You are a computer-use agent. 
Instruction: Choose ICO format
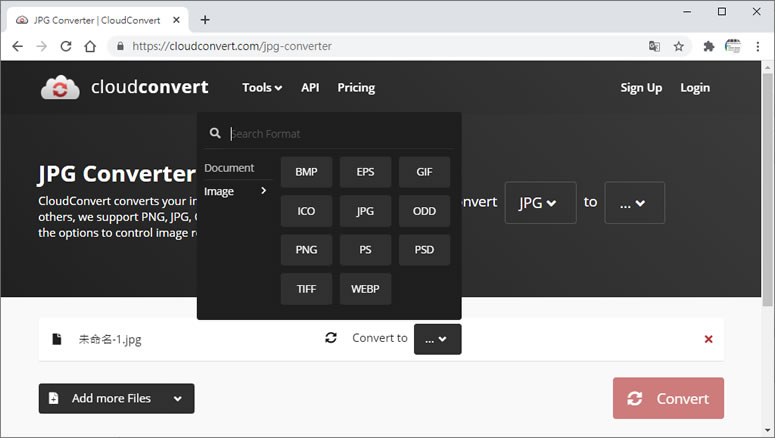click(306, 211)
